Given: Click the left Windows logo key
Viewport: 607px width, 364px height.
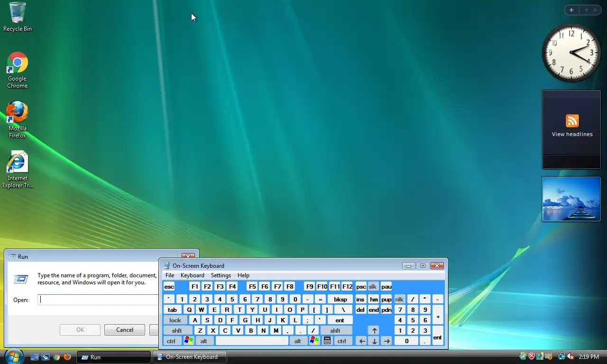Looking at the screenshot, I should point(188,341).
